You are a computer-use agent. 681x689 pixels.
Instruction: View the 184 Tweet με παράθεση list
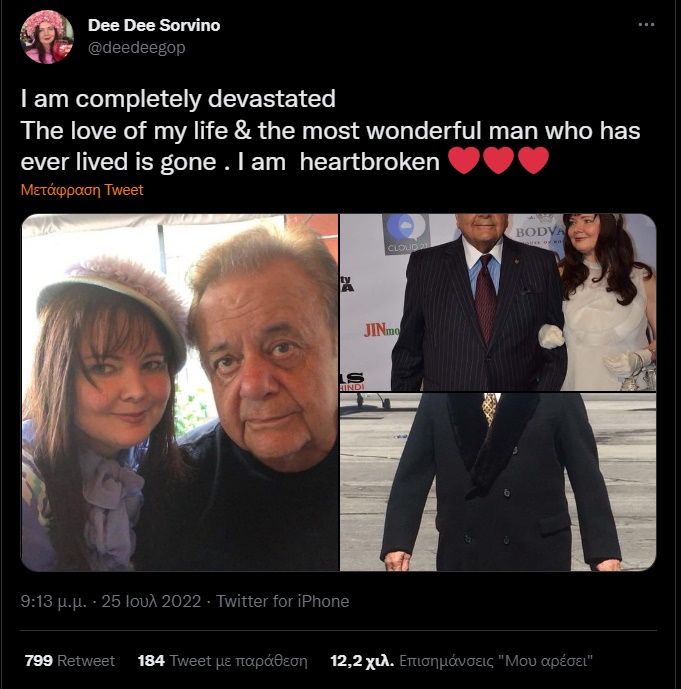pos(222,660)
